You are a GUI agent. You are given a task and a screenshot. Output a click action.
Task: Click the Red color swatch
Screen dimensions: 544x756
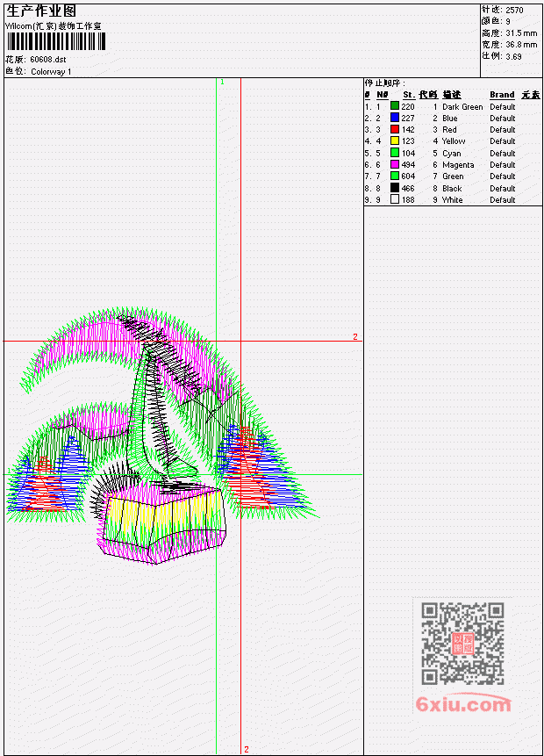tap(395, 129)
